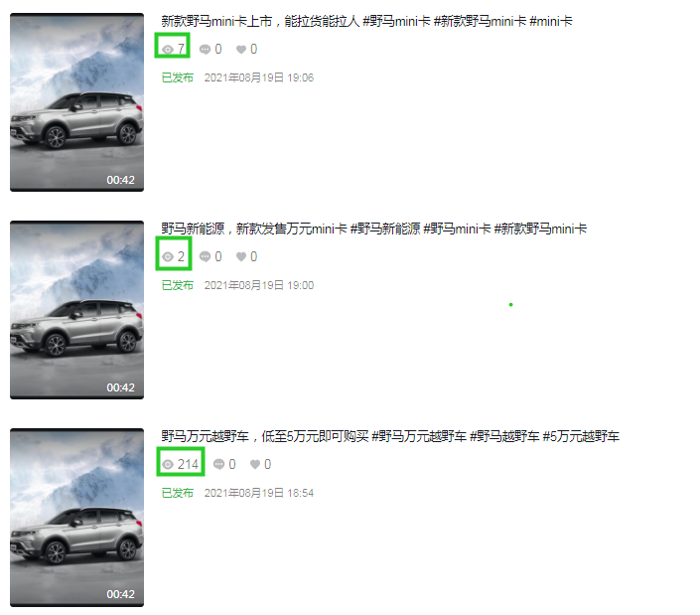Click the 已发布 status of the first video

pos(177,77)
